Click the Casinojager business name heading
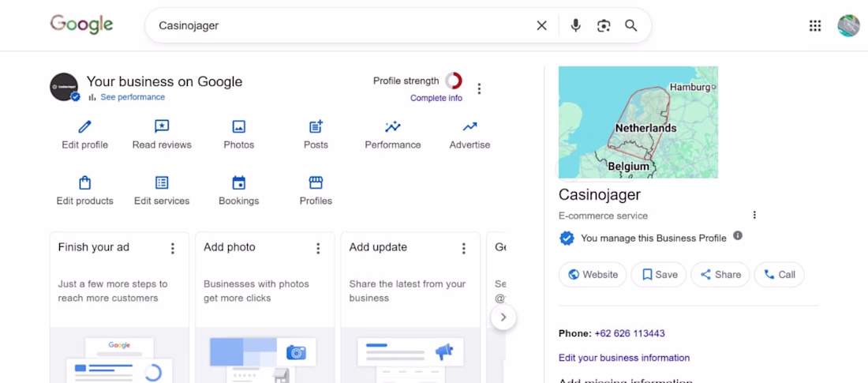This screenshot has width=868, height=383. tap(600, 194)
